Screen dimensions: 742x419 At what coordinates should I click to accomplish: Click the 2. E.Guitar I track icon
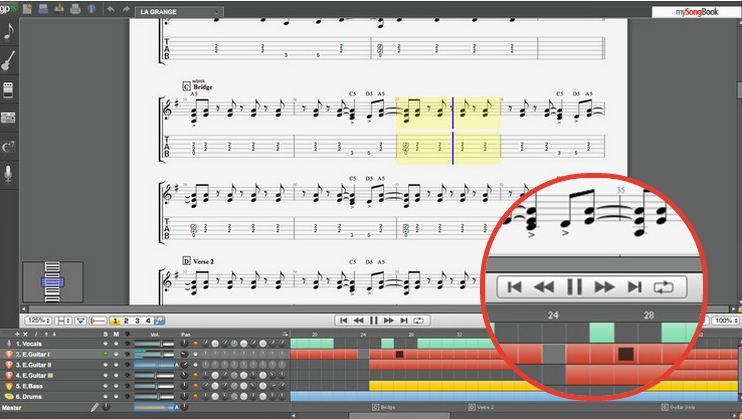click(9, 354)
